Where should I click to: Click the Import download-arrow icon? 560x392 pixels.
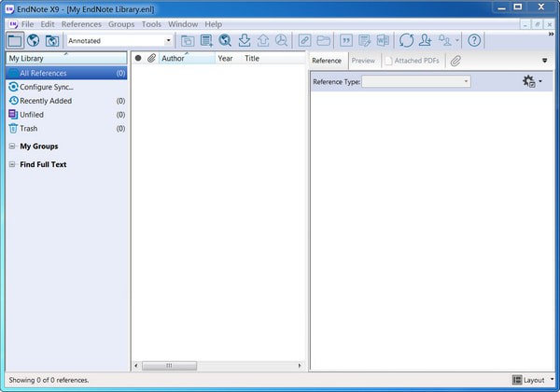click(245, 40)
